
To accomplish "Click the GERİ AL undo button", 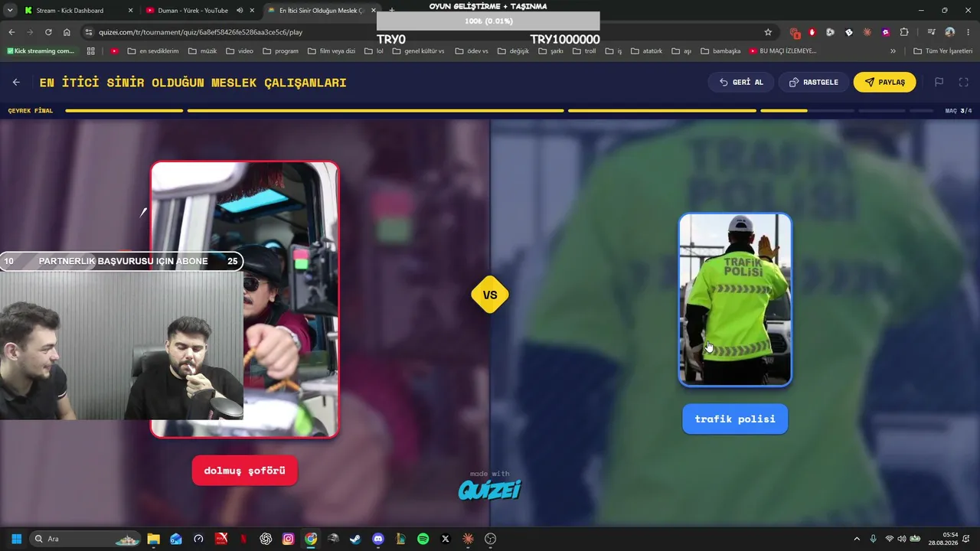I will (741, 82).
